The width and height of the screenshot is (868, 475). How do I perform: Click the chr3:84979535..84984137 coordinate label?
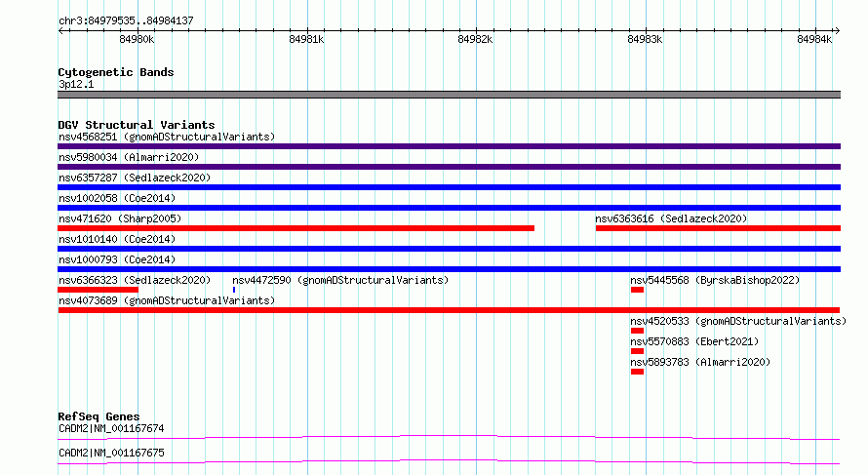coord(126,20)
